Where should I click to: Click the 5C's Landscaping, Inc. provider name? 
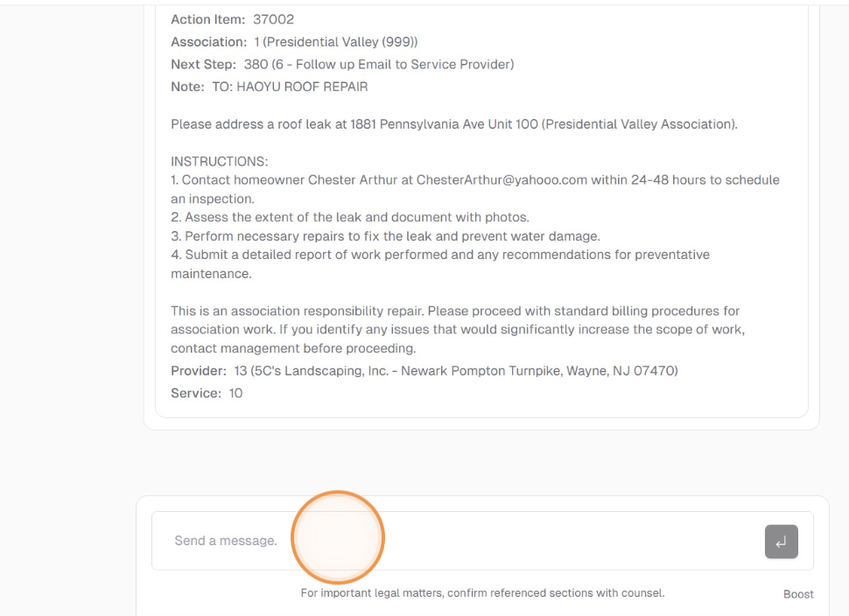coord(320,371)
